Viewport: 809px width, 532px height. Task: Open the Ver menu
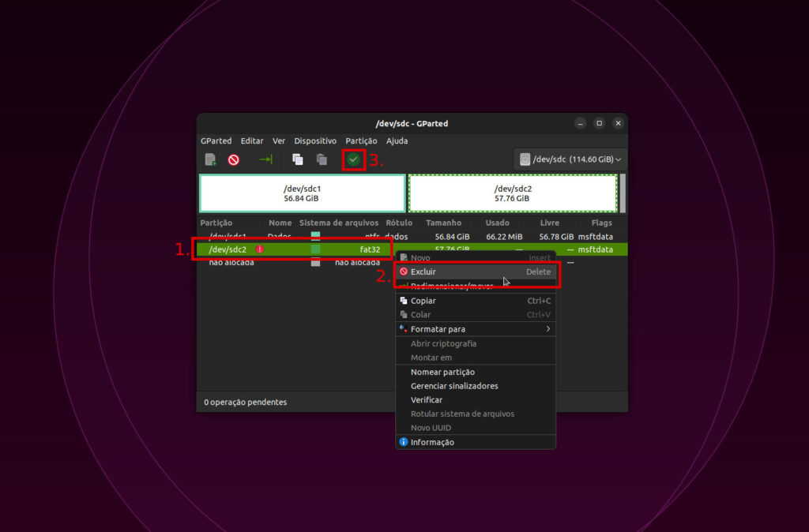click(279, 140)
